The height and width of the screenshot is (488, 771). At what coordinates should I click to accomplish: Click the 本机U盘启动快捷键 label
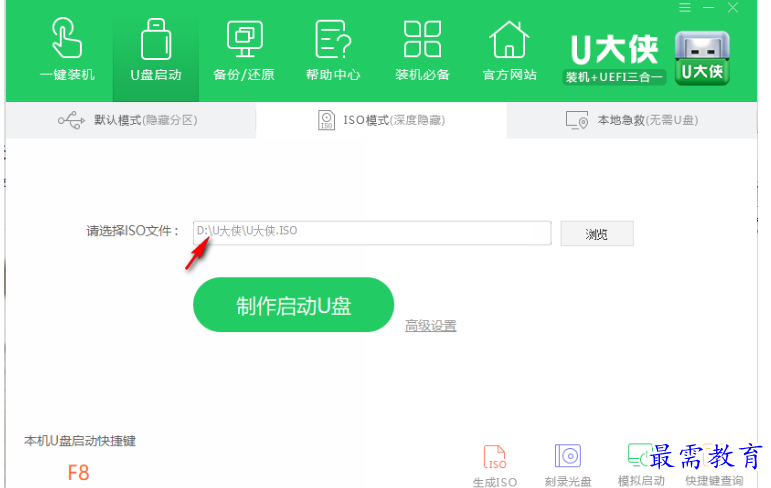tap(80, 441)
